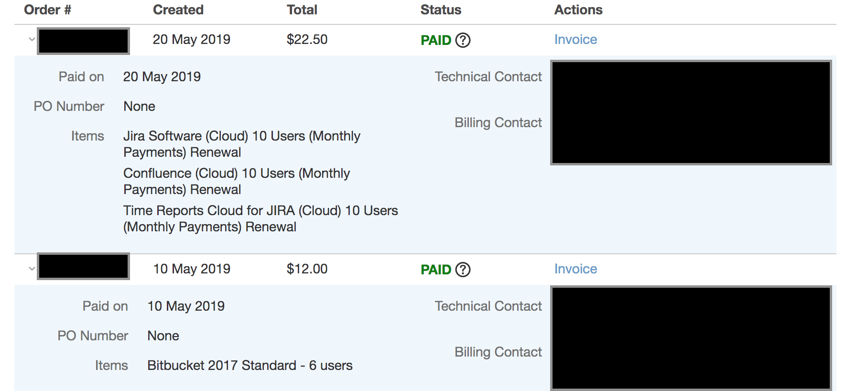Click the Items label beside Bitbucket entry

pyautogui.click(x=111, y=366)
